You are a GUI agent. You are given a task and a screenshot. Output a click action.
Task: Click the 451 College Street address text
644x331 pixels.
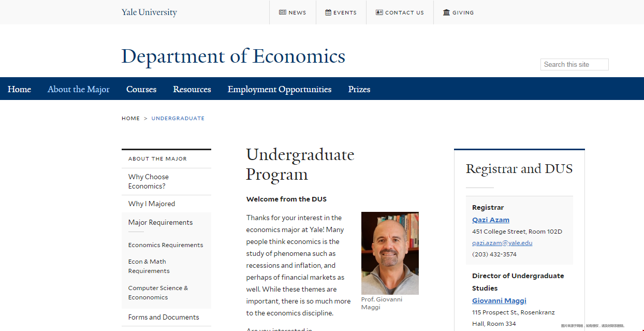pyautogui.click(x=517, y=232)
